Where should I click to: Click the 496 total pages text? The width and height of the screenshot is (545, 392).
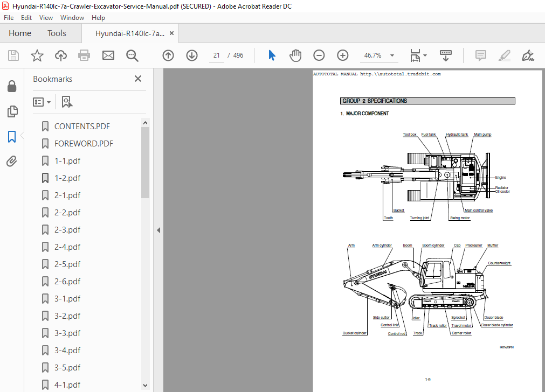tap(238, 55)
